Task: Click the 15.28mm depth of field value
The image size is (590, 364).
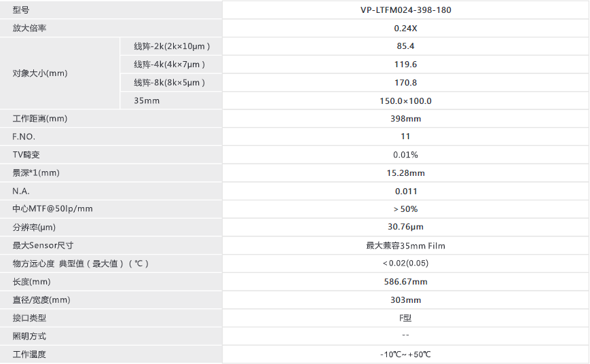Action: coord(405,173)
